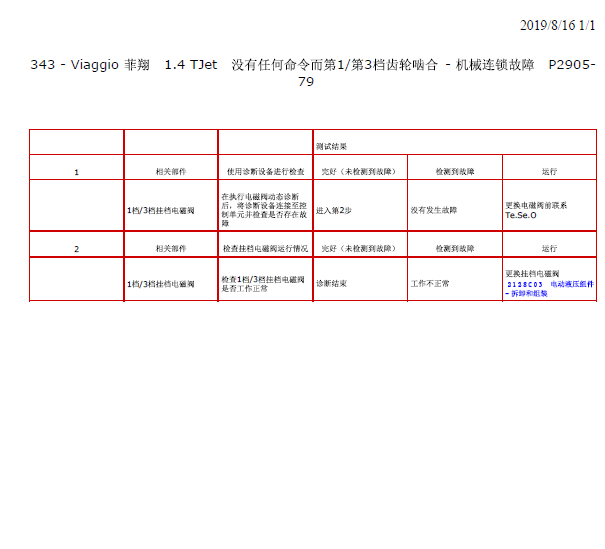Viewport: 605px width, 549px height.
Task: Click the 工作不正常 cell
Action: (x=455, y=279)
